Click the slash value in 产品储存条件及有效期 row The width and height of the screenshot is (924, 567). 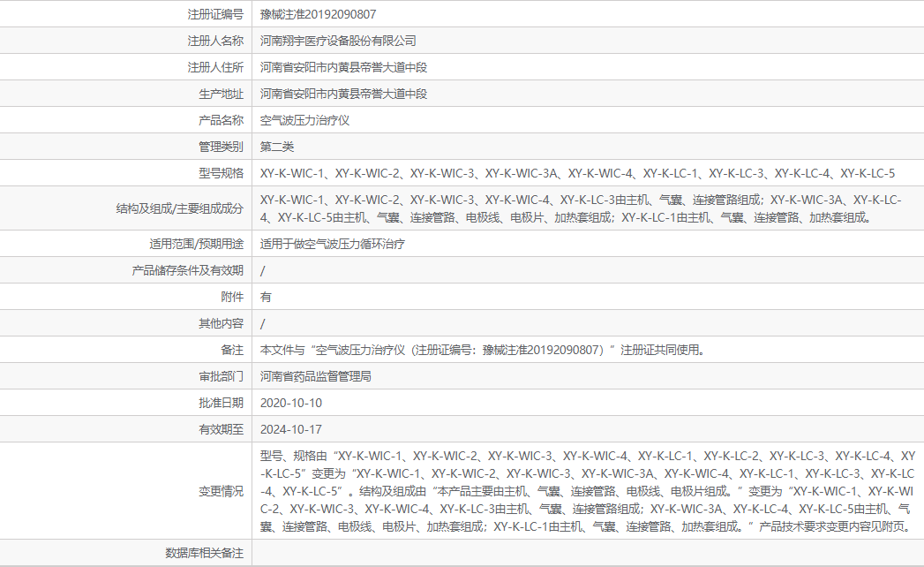point(263,271)
